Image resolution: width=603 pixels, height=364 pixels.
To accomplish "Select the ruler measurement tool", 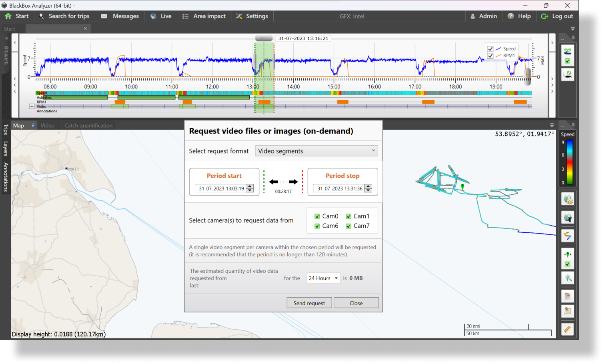I will [567, 329].
